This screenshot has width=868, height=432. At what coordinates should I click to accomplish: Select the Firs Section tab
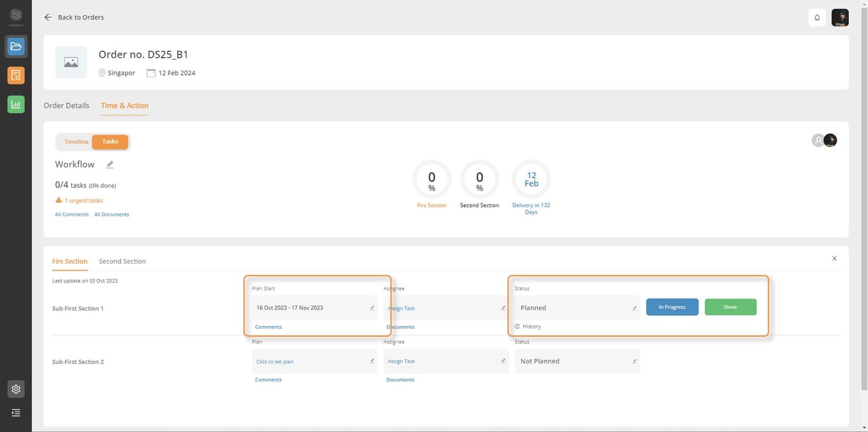point(70,261)
